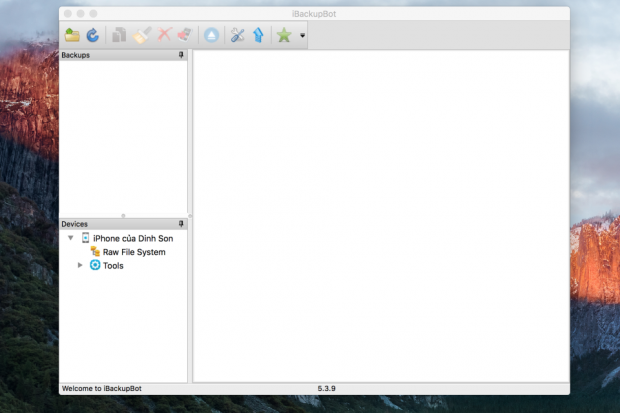Click the splitter handle between Backups and Devices
Image resolution: width=620 pixels, height=413 pixels.
pyautogui.click(x=123, y=215)
